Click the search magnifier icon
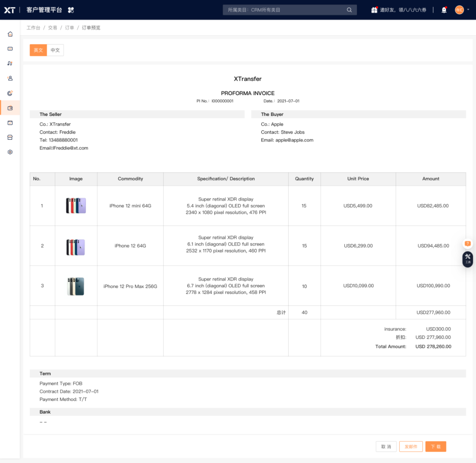Viewport: 476px width, 463px height. click(x=349, y=10)
